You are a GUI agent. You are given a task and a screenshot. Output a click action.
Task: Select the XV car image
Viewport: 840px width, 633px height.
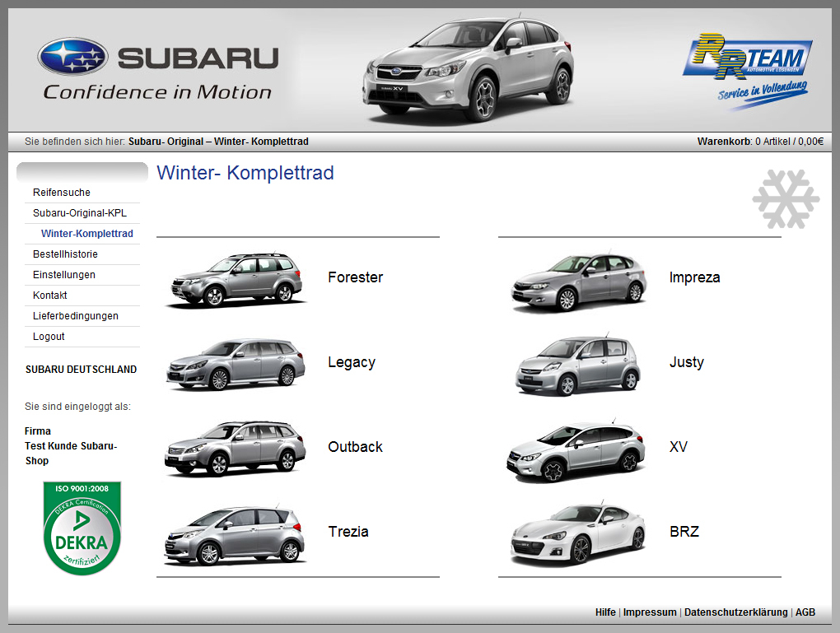(576, 450)
